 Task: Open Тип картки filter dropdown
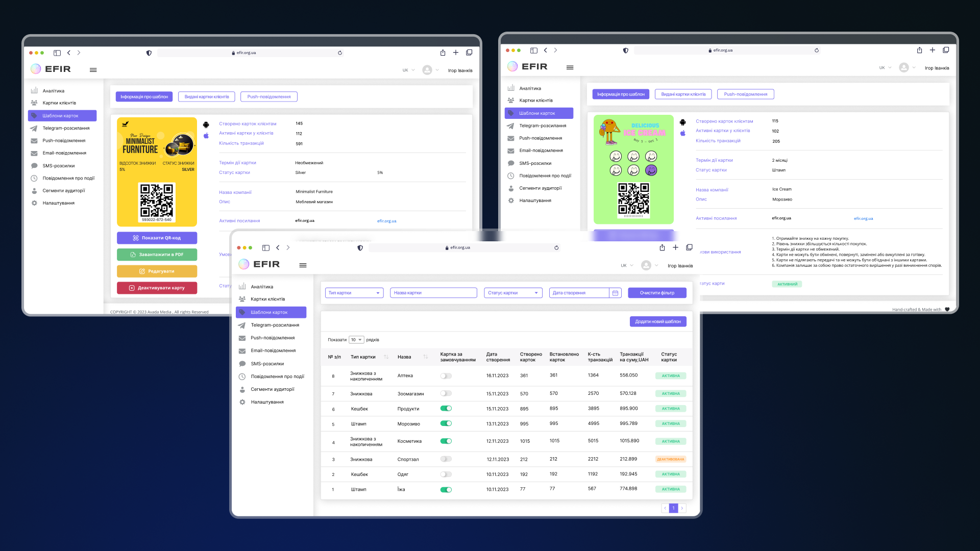(x=354, y=293)
